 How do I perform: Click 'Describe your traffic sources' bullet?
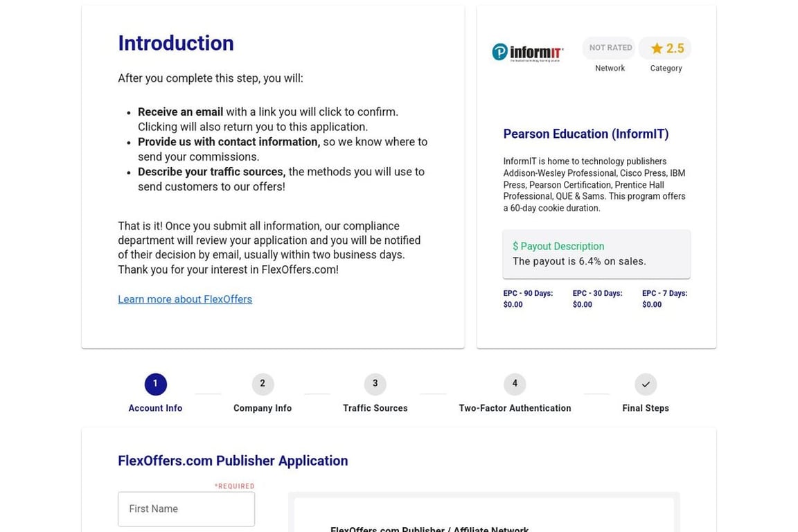tap(212, 172)
